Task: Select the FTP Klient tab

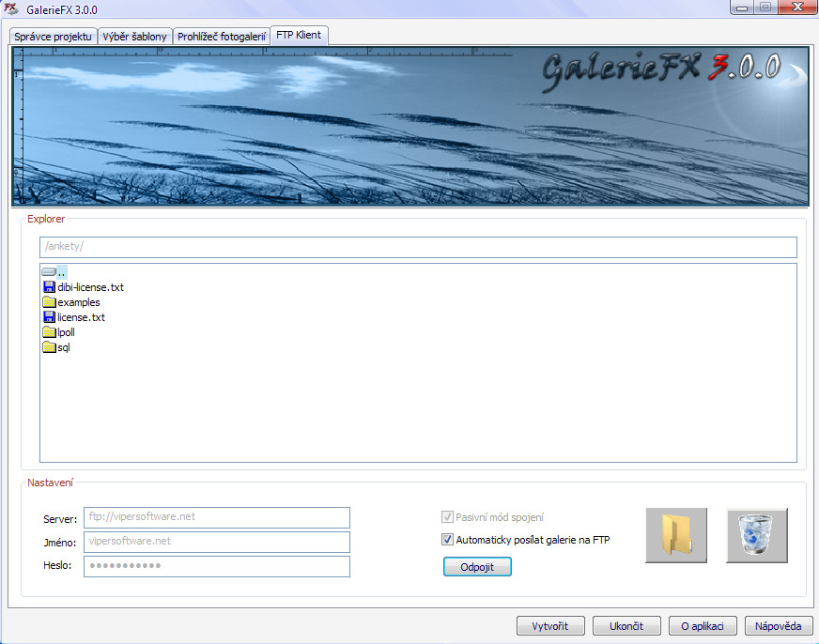Action: click(x=299, y=35)
